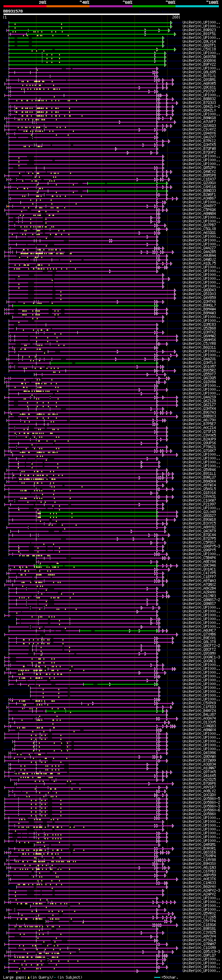Click the purple ~60% identity legend bar

tap(111, 7)
